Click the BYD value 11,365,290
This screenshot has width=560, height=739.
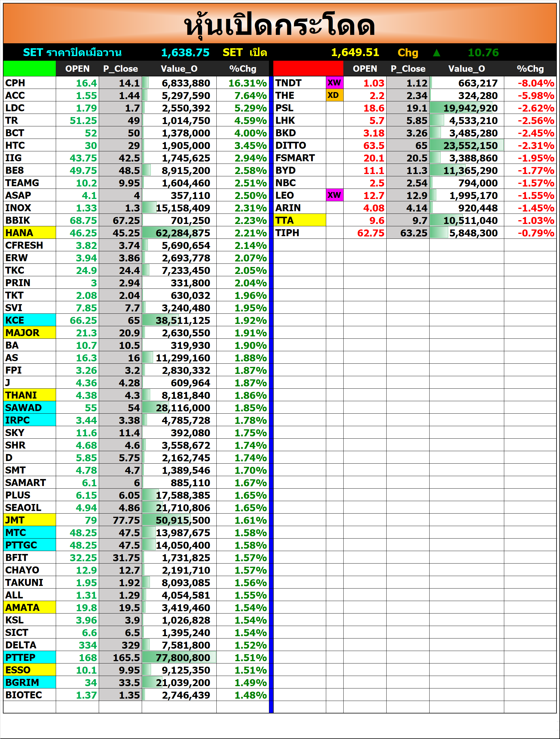pyautogui.click(x=471, y=171)
